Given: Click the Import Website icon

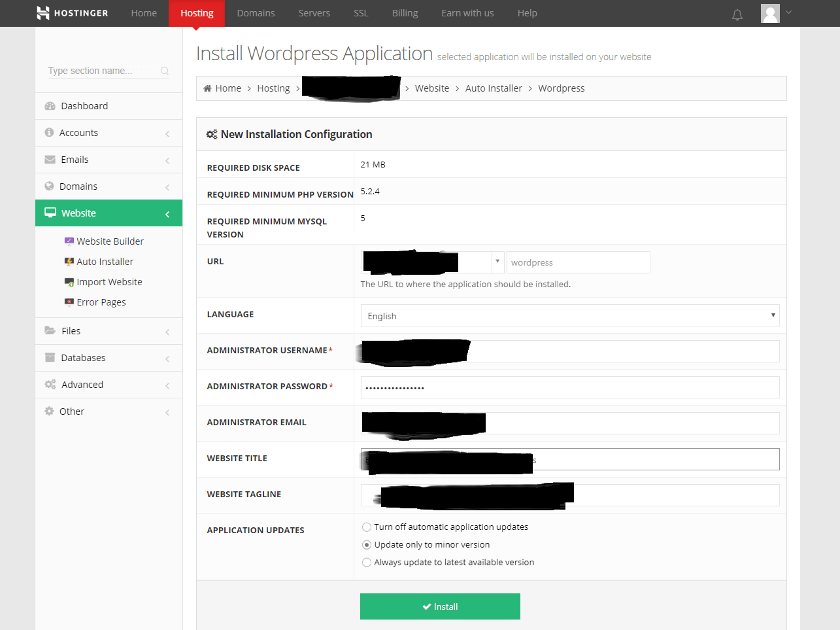Looking at the screenshot, I should point(69,282).
